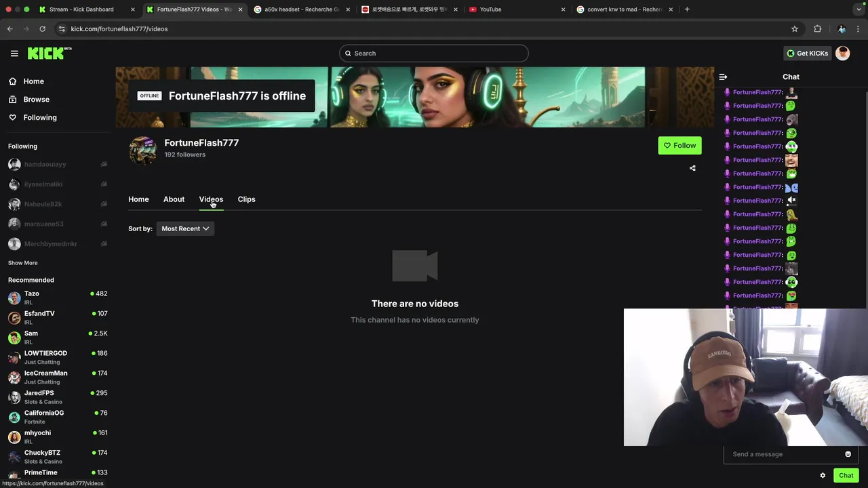The width and height of the screenshot is (868, 488).
Task: Switch to convert krw to mad tab
Action: 624,9
